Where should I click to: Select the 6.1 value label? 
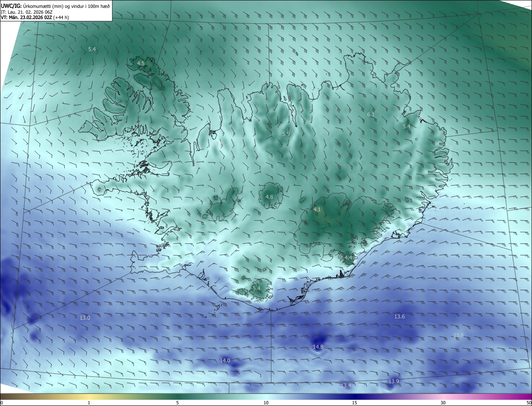[371, 114]
